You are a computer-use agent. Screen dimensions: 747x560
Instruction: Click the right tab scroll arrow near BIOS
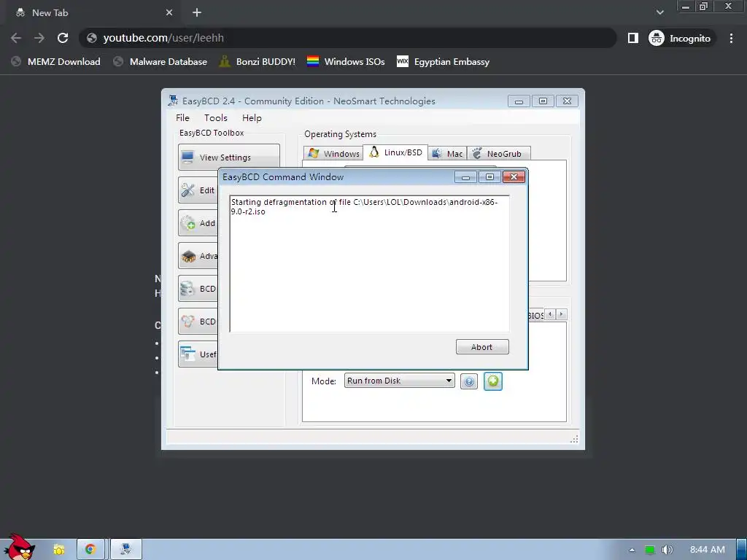pyautogui.click(x=561, y=314)
